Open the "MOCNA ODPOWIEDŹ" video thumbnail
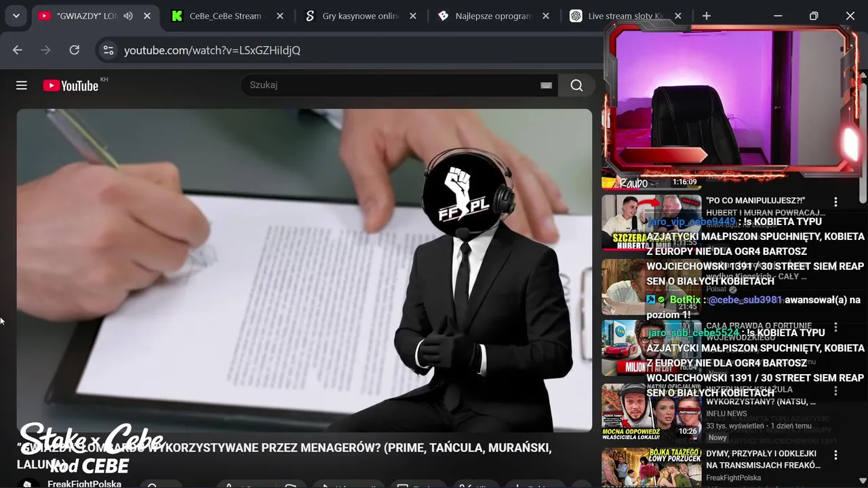 (x=652, y=412)
